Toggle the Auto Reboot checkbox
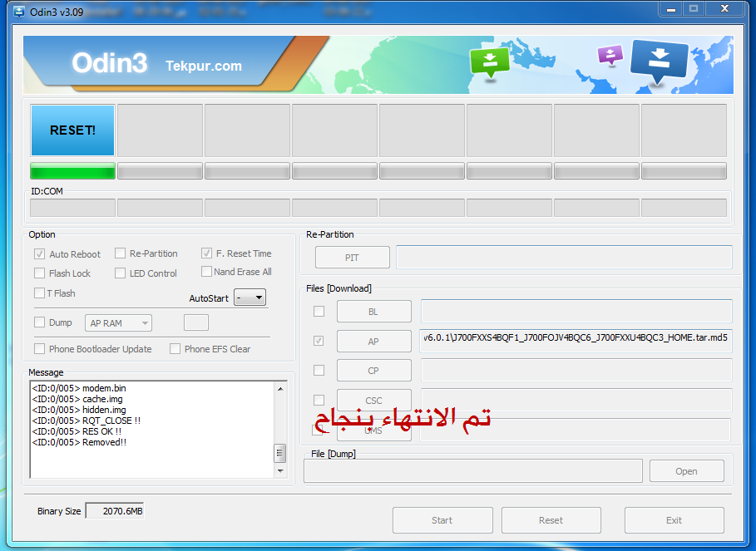756x551 pixels. pos(40,253)
